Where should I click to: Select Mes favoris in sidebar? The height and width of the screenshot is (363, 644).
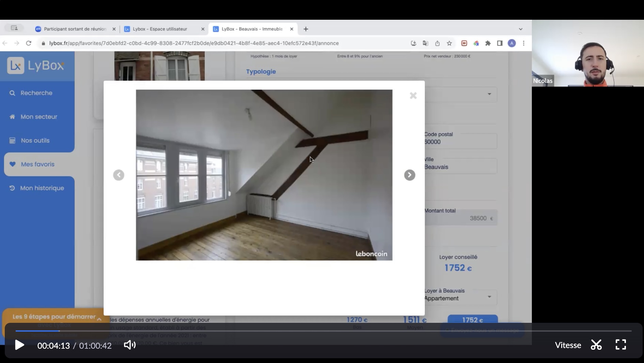pos(37,164)
